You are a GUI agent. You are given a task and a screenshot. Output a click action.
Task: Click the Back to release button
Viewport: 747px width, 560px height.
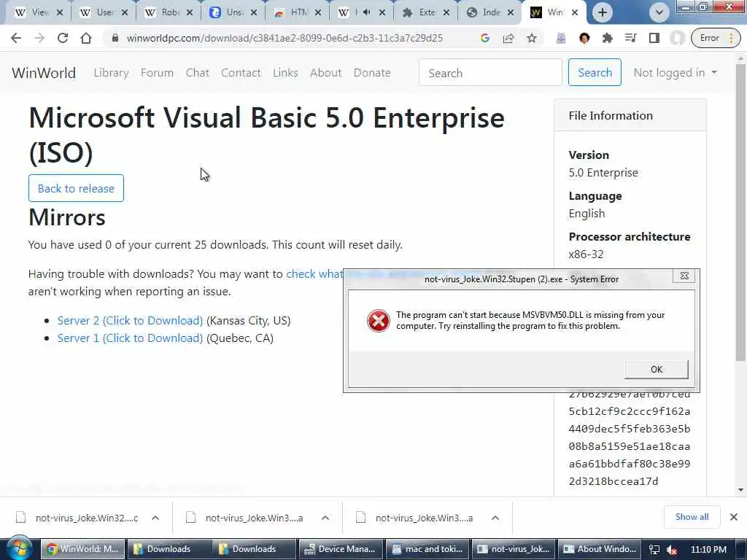coord(76,188)
